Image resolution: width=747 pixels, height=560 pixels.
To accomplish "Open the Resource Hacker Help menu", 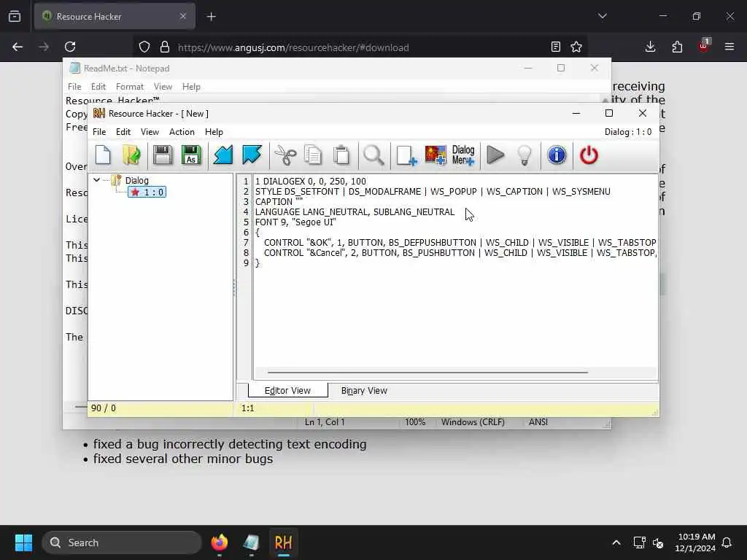I will (x=214, y=132).
